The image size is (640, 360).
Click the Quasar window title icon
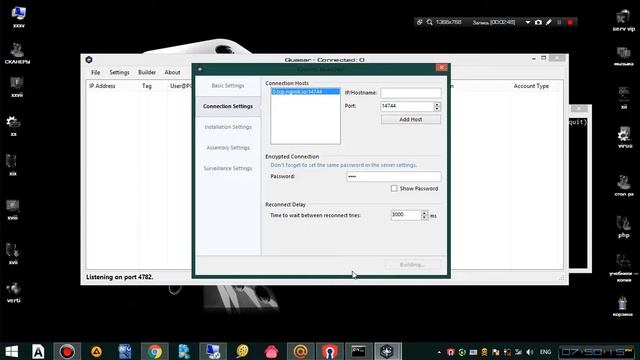coord(89,60)
